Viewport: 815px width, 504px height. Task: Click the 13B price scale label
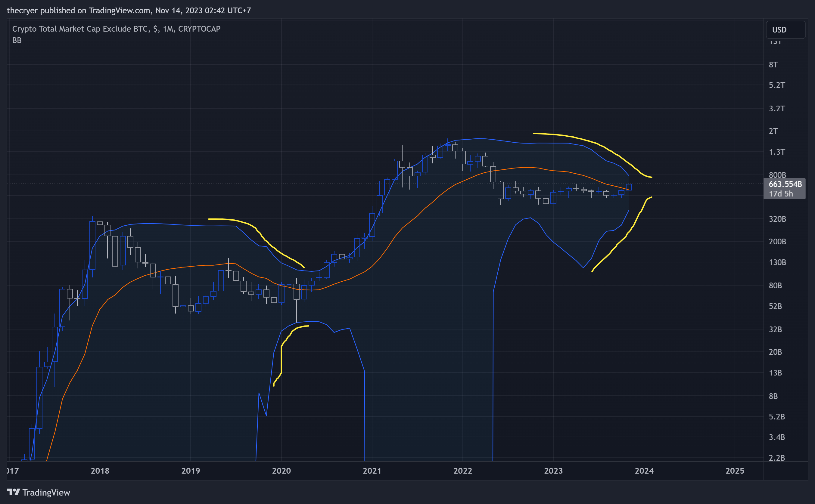775,373
